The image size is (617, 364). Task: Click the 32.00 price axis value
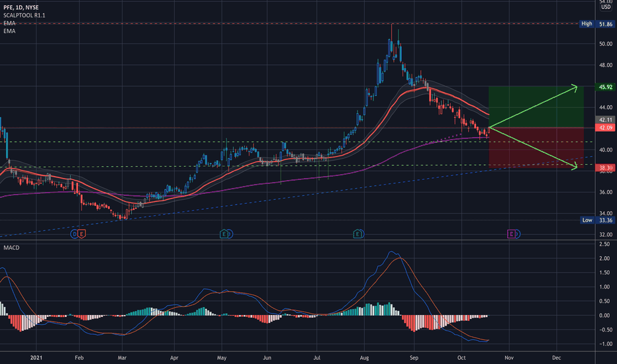point(606,234)
